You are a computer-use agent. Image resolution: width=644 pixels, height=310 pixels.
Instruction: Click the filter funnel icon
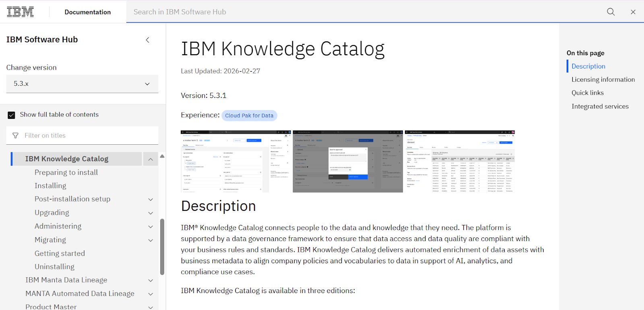15,135
